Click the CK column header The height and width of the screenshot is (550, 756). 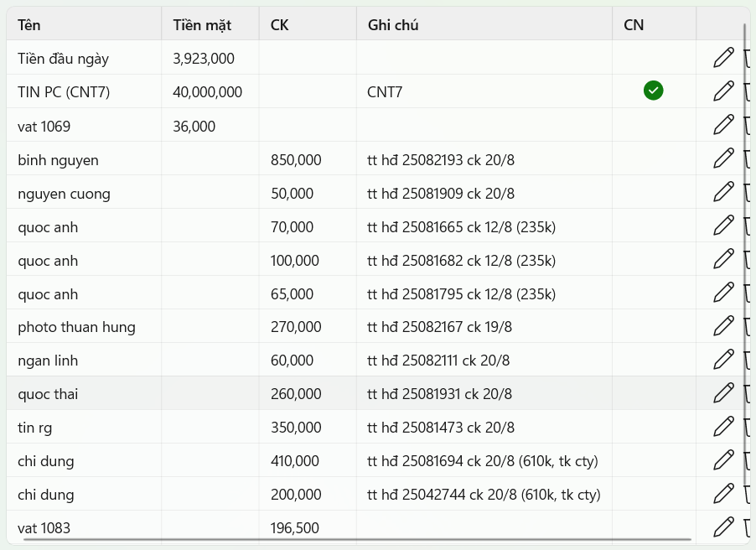[x=307, y=24]
